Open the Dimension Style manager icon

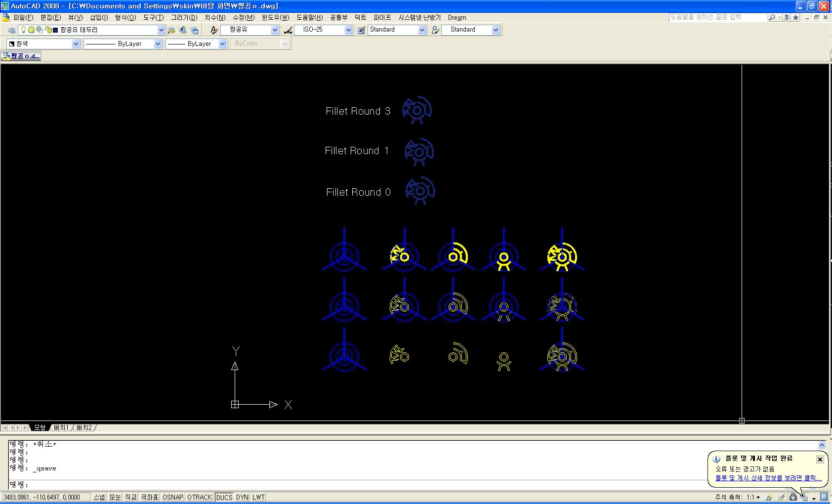[x=288, y=30]
